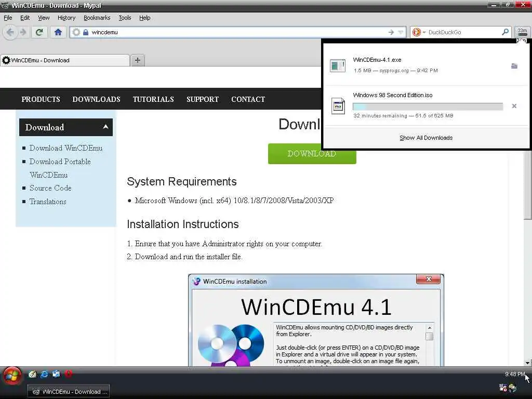532x399 pixels.
Task: Click the Go arrow in address bar
Action: tap(391, 32)
